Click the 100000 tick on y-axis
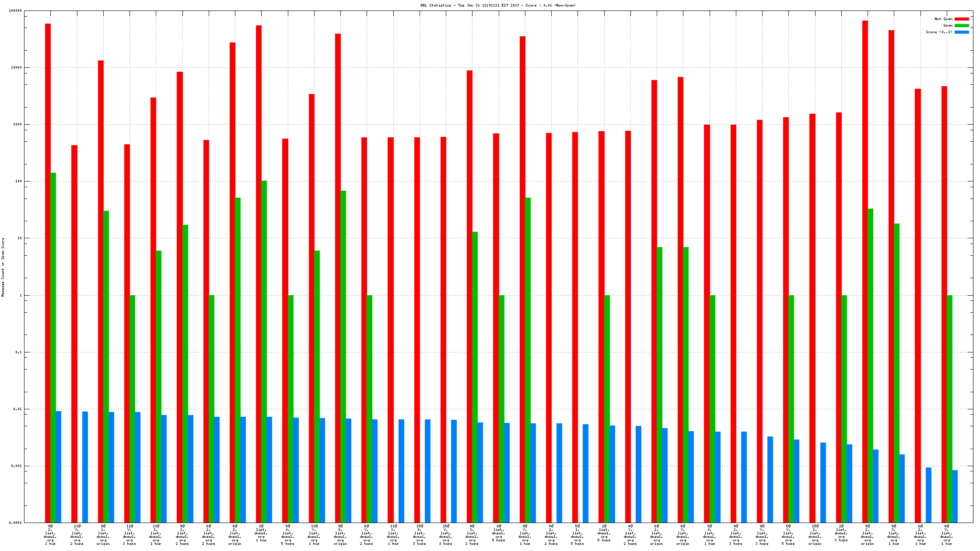This screenshot has width=980, height=551. pyautogui.click(x=15, y=11)
